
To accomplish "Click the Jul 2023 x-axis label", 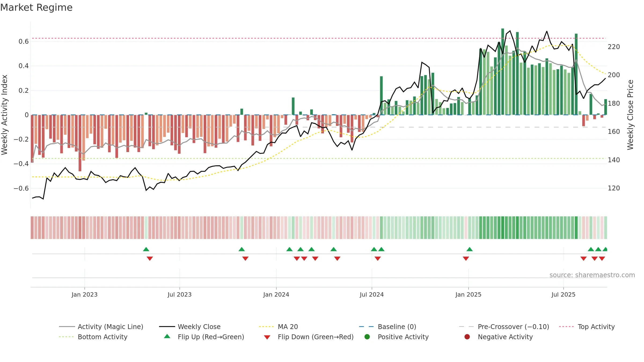I will pos(180,294).
